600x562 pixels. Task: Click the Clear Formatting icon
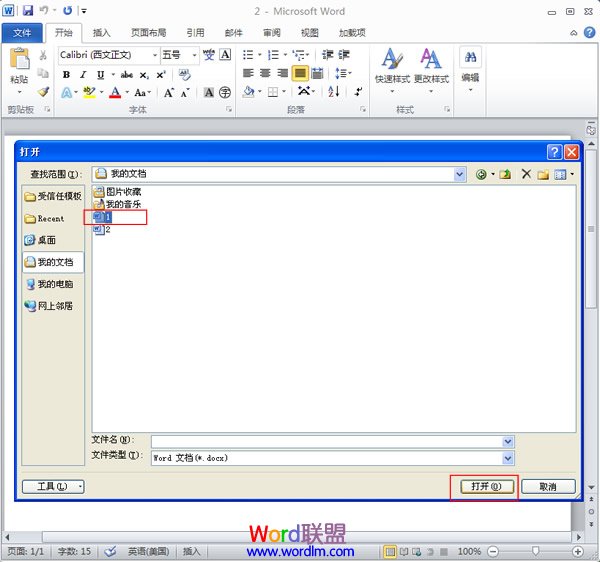tap(184, 74)
